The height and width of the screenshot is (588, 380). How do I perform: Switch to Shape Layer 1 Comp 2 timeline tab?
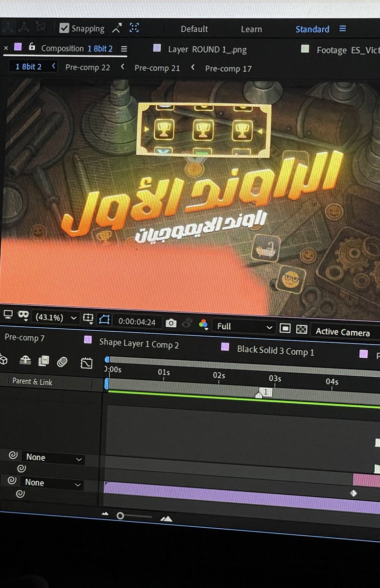(139, 343)
